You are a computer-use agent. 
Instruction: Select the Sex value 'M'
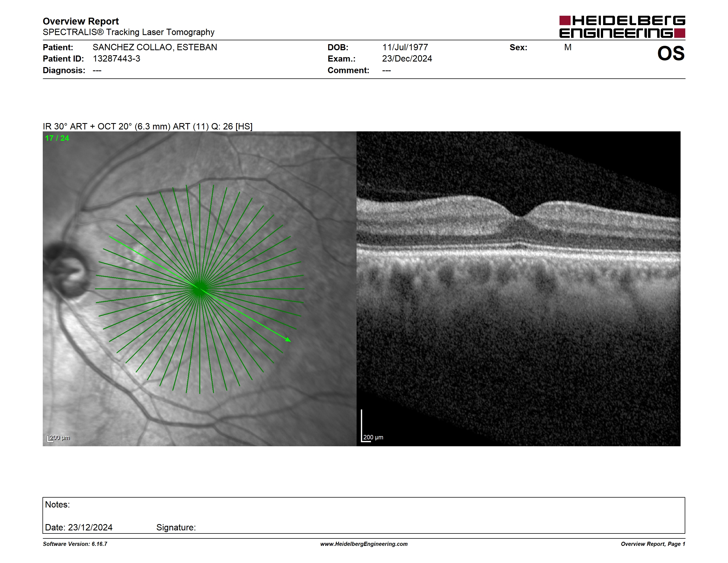click(x=568, y=47)
